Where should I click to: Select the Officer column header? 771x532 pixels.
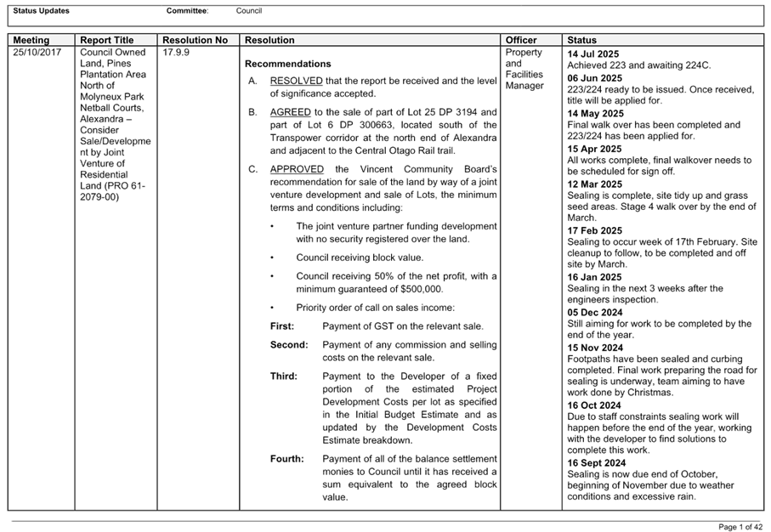[x=520, y=39]
